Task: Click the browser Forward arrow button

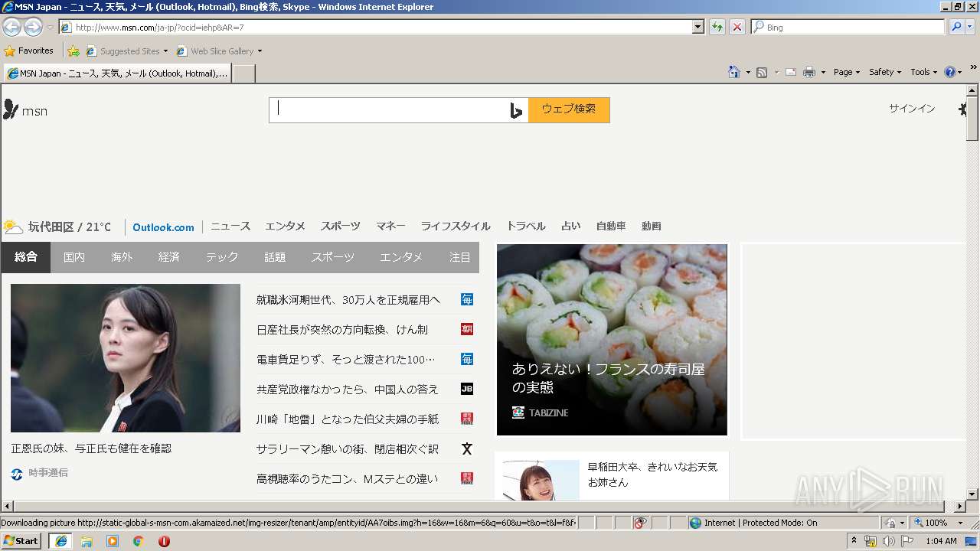Action: point(33,27)
